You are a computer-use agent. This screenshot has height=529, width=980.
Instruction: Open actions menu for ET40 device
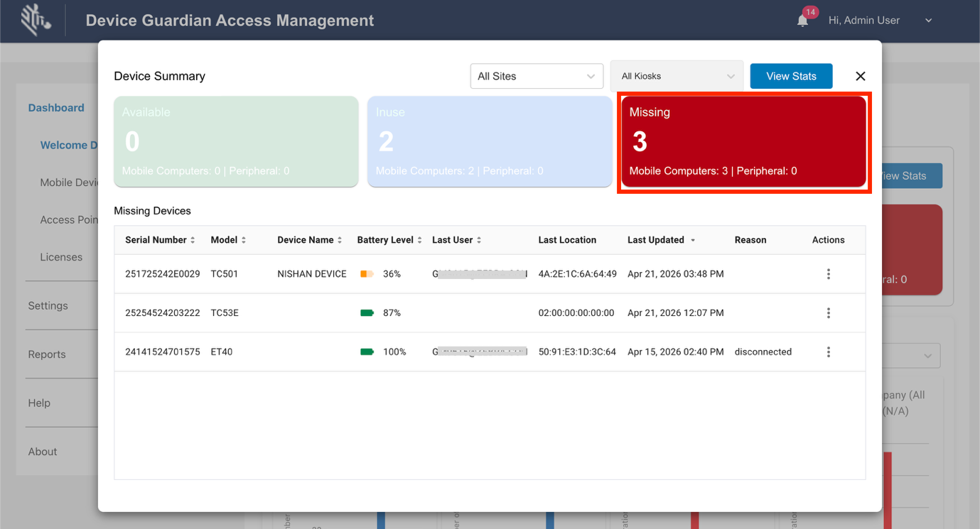(828, 352)
